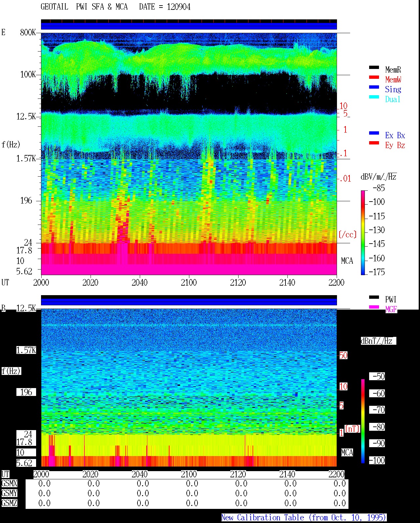Click the red .01 density scale mark

click(x=345, y=179)
